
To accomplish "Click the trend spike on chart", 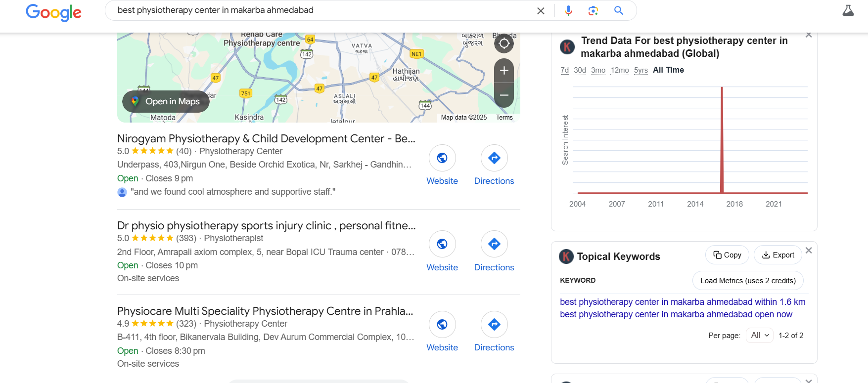I will 722,140.
